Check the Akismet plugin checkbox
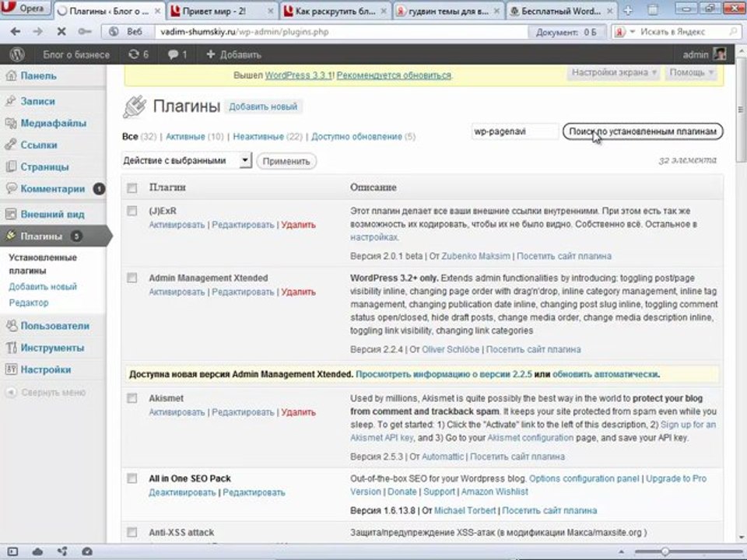 coord(132,398)
